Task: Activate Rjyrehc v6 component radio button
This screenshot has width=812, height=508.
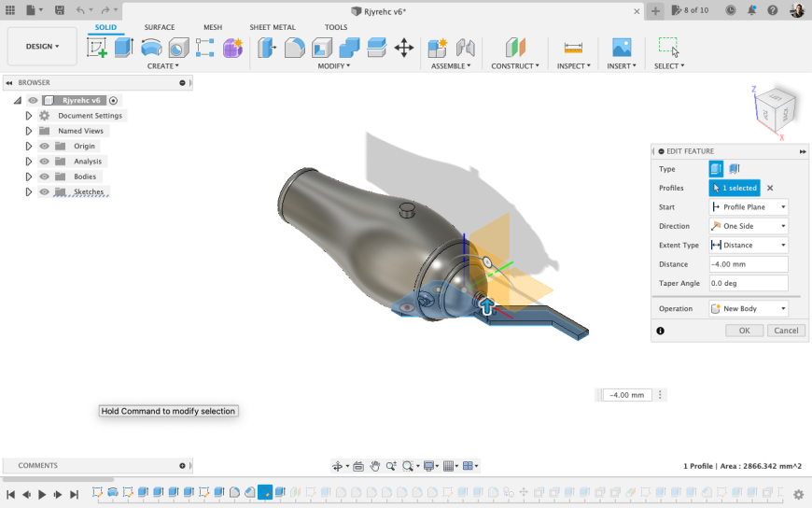Action: [x=114, y=101]
